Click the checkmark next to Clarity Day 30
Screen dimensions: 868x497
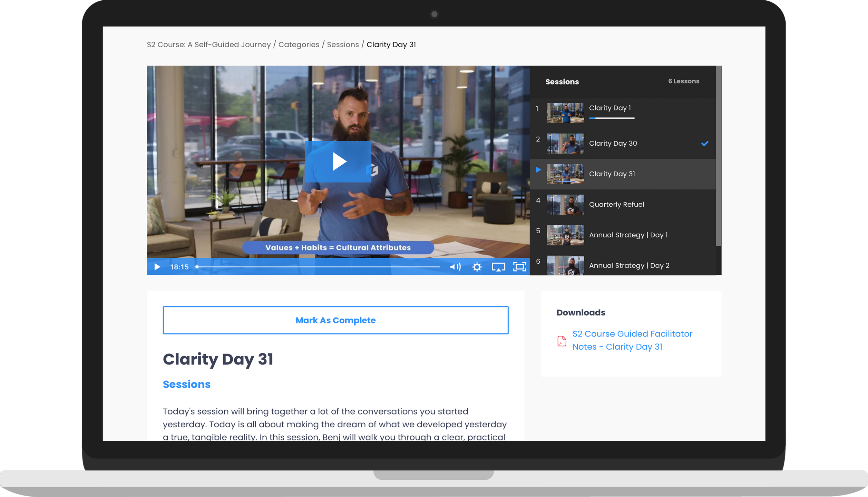(x=705, y=144)
